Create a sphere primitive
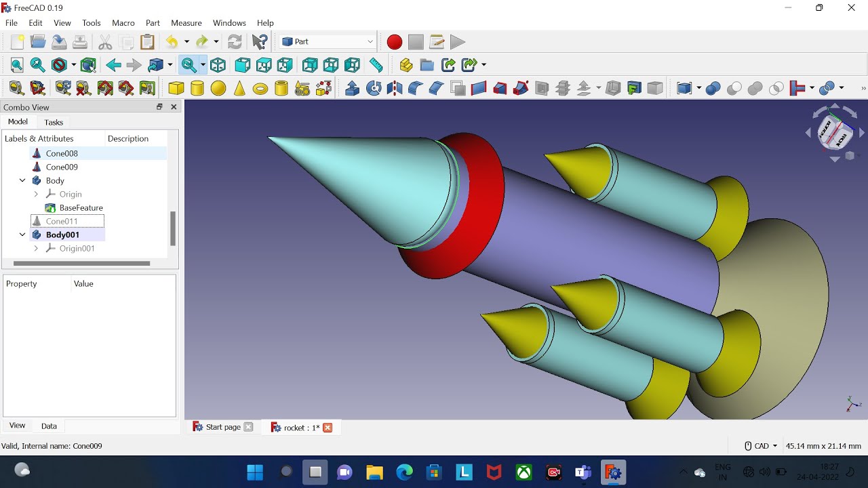868x488 pixels. tap(218, 88)
